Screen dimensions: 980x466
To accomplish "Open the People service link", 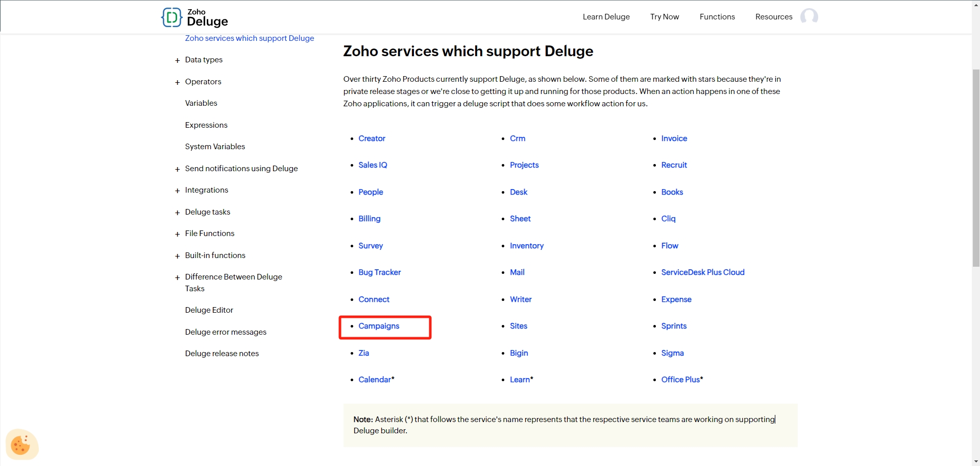I will coord(371,192).
